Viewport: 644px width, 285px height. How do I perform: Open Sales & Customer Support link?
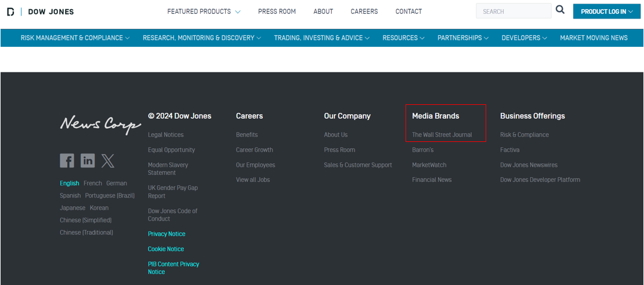[x=358, y=165]
